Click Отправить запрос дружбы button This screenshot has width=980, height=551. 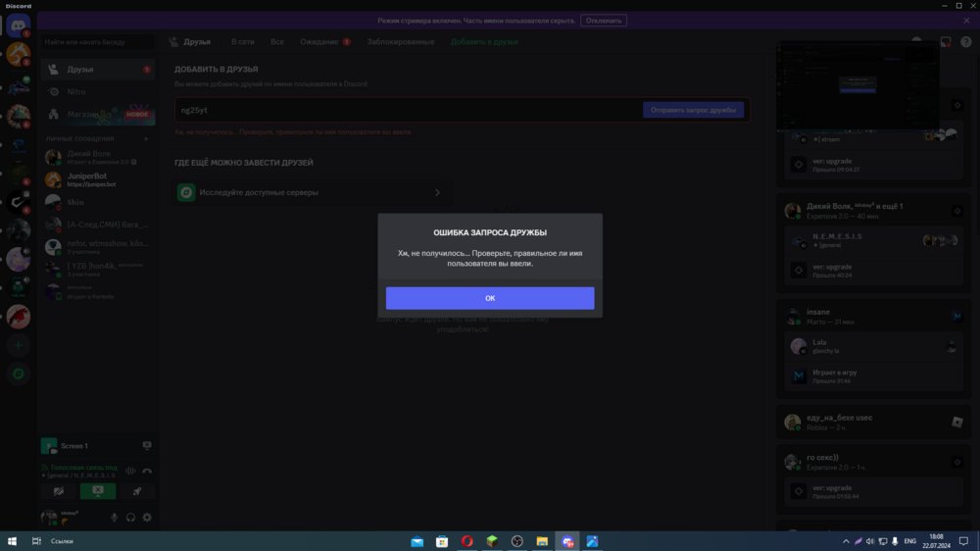click(x=693, y=110)
